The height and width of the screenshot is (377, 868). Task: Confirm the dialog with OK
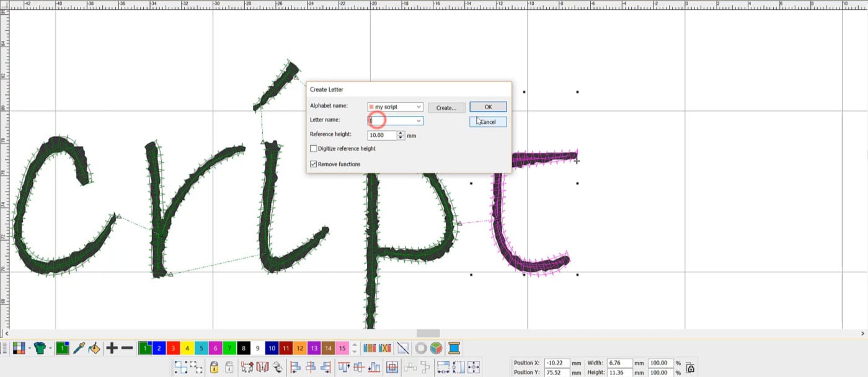click(488, 107)
